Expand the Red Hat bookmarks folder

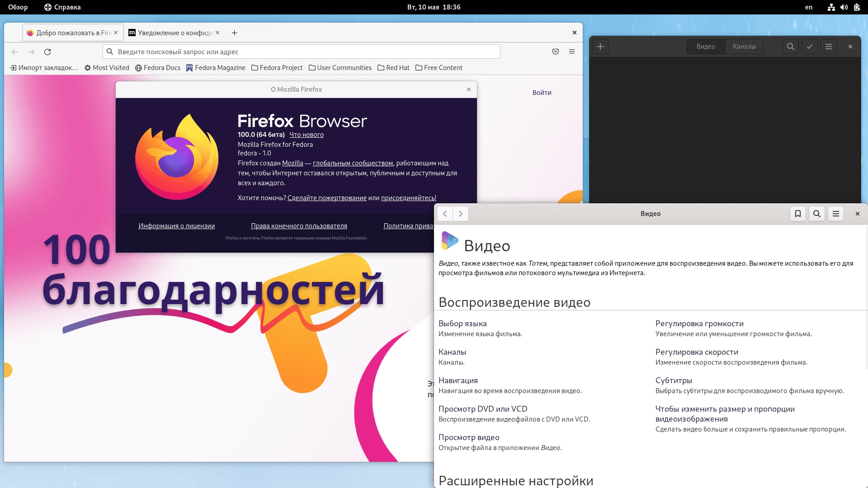click(x=393, y=68)
